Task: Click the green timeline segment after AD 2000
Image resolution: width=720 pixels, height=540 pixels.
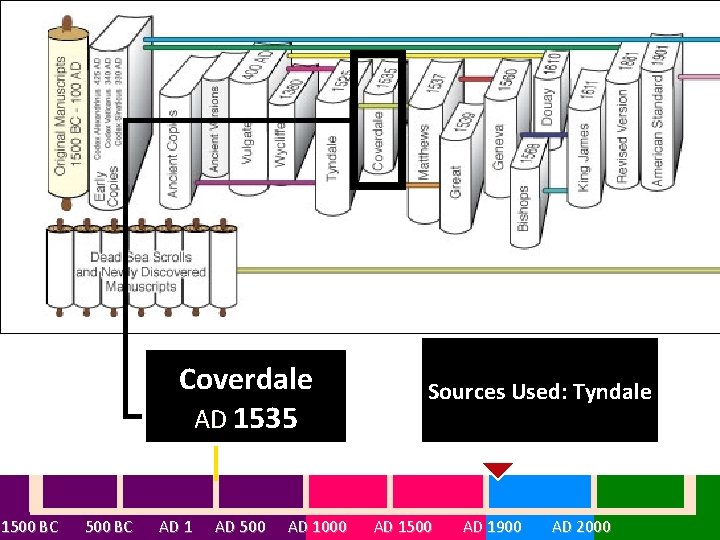Action: tap(641, 491)
